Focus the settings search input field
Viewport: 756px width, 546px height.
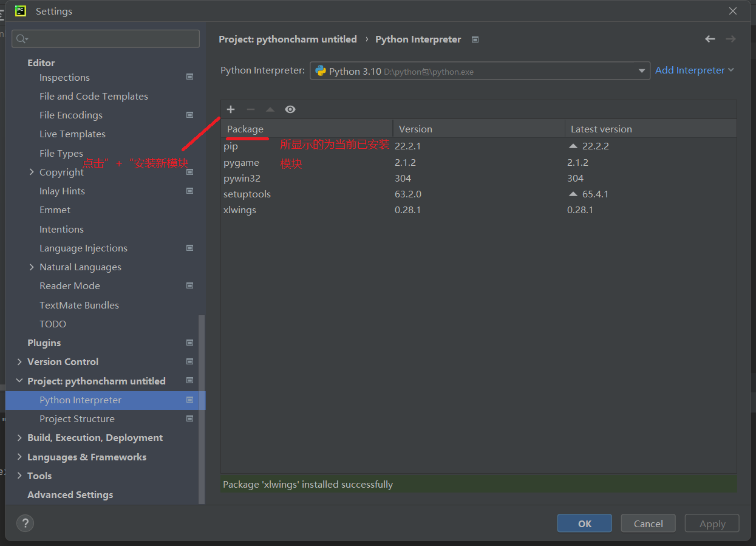click(x=106, y=39)
